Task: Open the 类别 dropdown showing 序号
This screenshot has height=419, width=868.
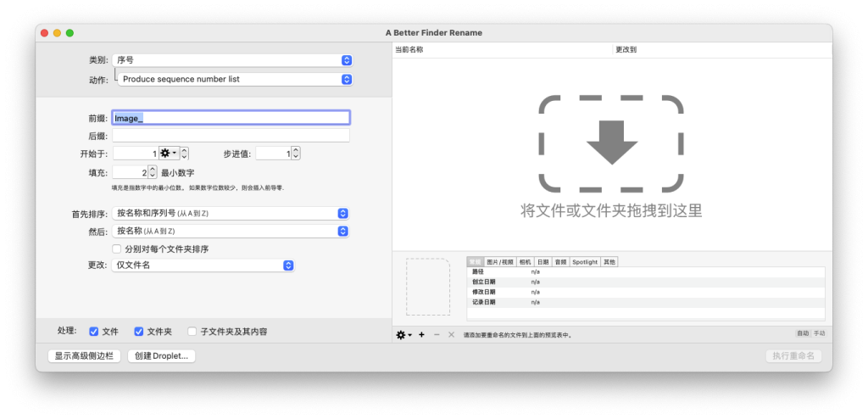Action: pyautogui.click(x=232, y=60)
